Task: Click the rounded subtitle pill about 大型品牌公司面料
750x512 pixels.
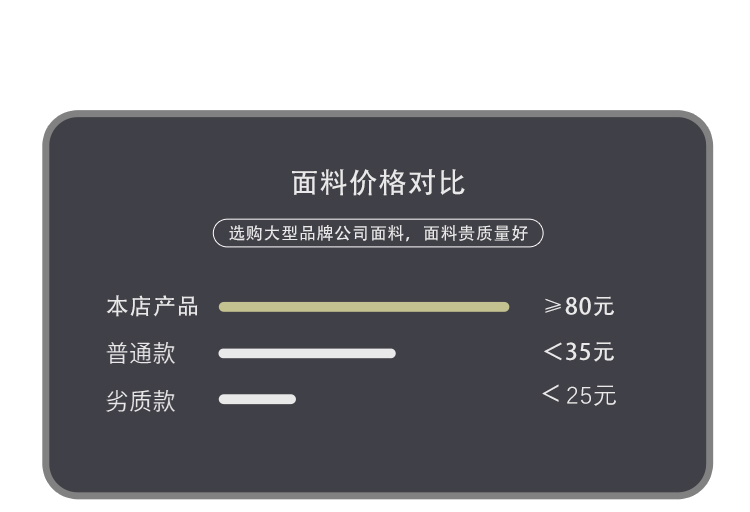Action: (378, 234)
